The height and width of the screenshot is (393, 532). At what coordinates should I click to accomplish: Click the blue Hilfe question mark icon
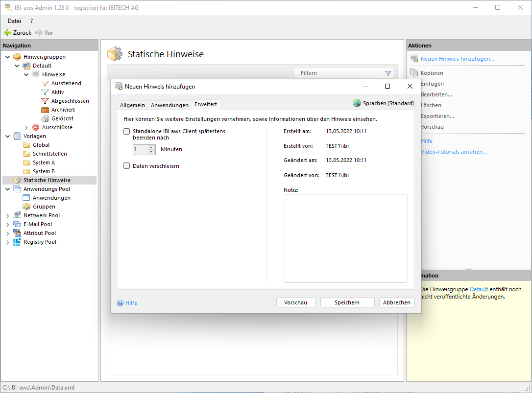click(120, 303)
